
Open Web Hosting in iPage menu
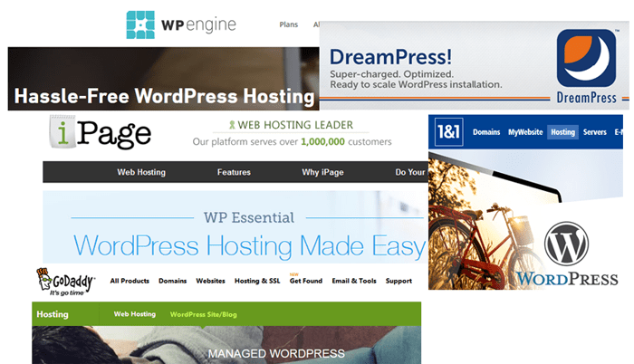point(141,172)
